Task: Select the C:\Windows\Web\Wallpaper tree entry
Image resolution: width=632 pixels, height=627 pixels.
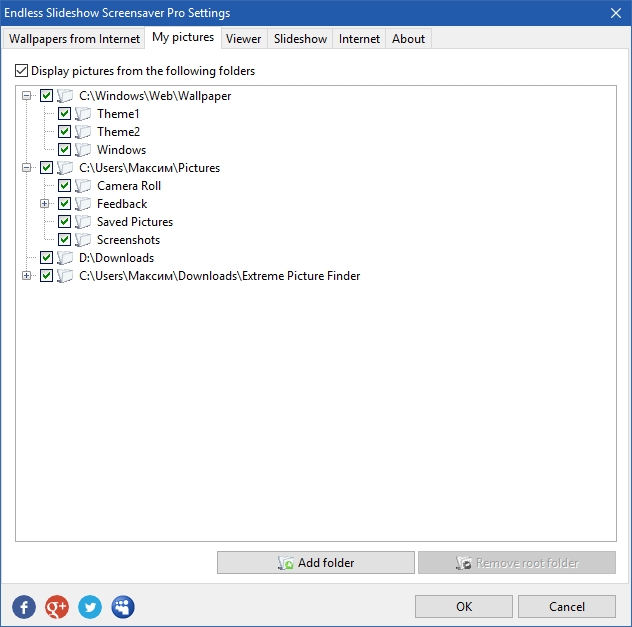Action: pyautogui.click(x=155, y=96)
